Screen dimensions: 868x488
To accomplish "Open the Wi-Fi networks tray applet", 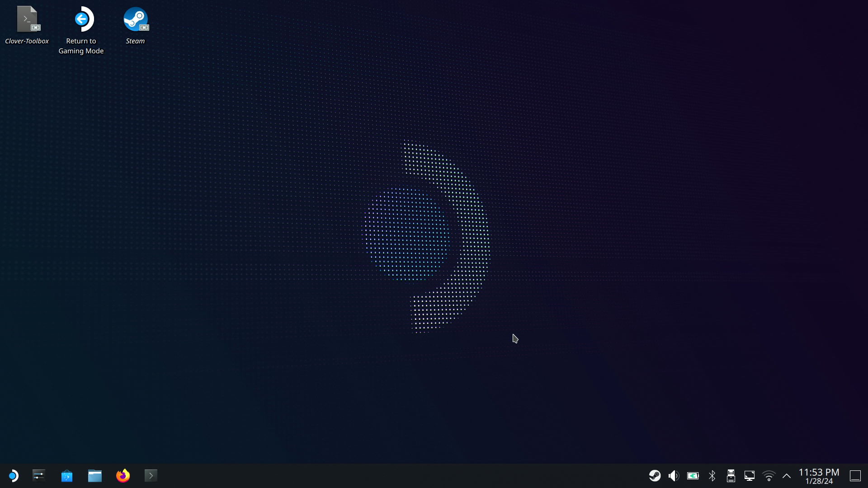I will pos(769,476).
